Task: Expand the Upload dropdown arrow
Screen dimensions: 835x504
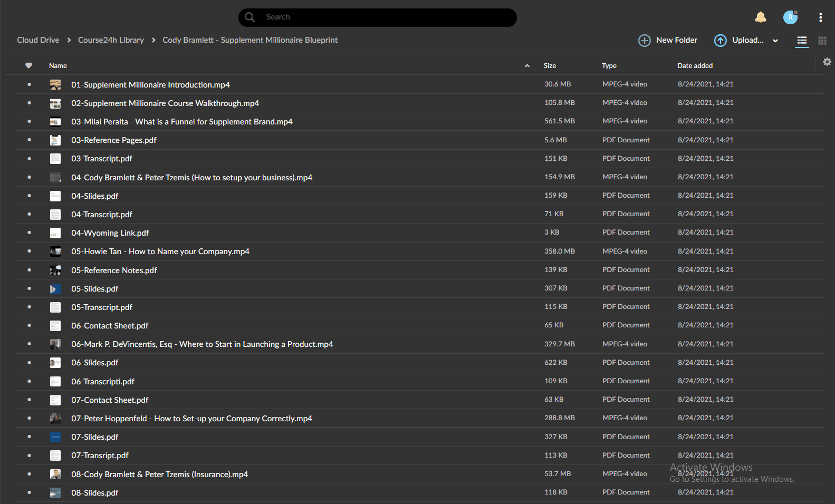Action: point(775,41)
